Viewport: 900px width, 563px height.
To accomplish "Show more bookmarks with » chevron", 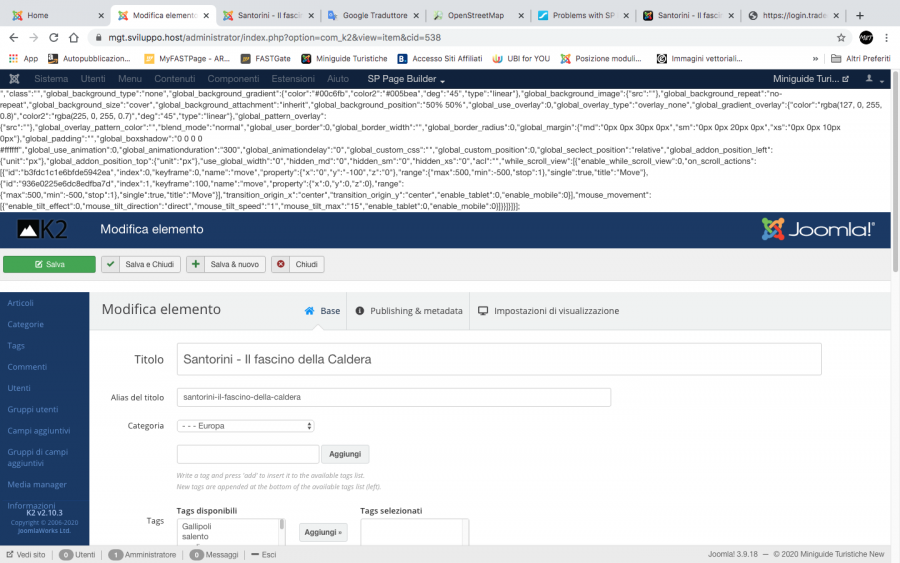I will click(815, 59).
